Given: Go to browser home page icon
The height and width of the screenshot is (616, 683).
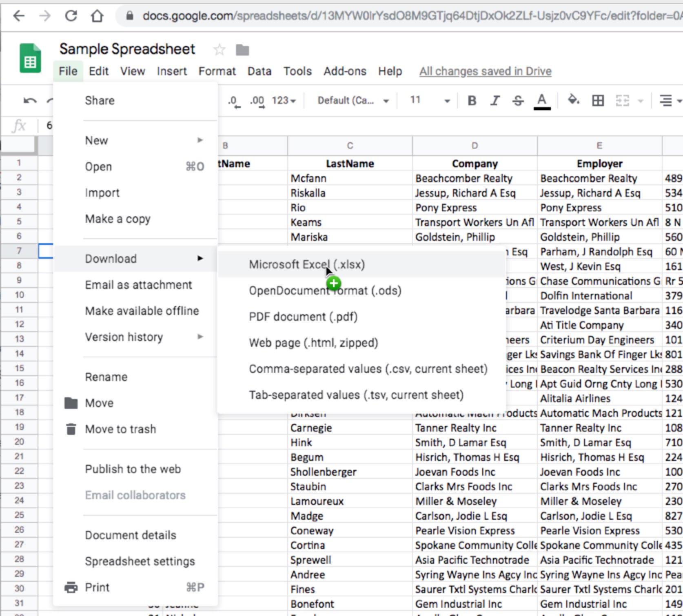Looking at the screenshot, I should pyautogui.click(x=97, y=16).
